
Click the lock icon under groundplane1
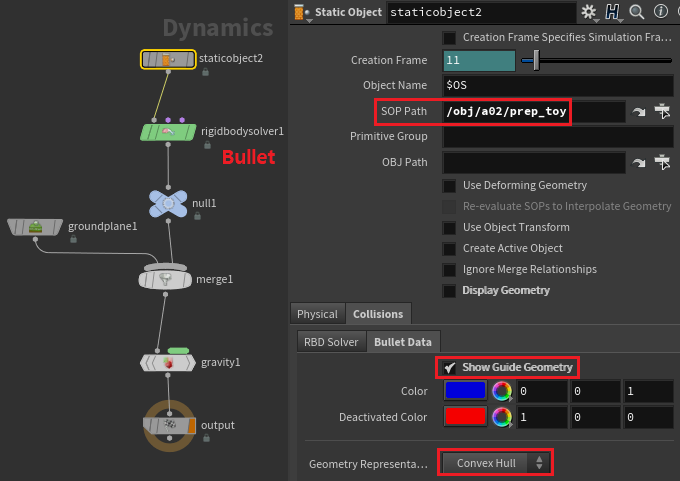tap(73, 239)
